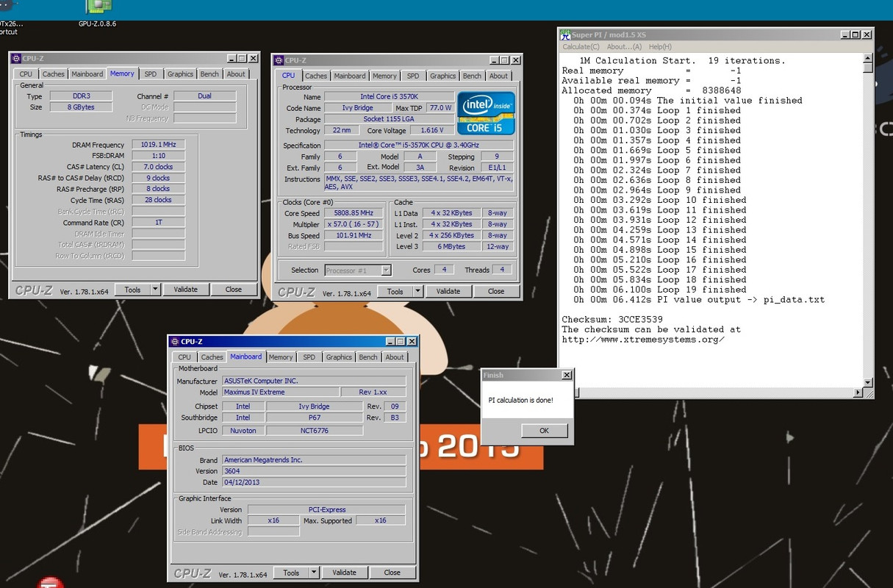Click Validate button in CPU window

tap(448, 292)
